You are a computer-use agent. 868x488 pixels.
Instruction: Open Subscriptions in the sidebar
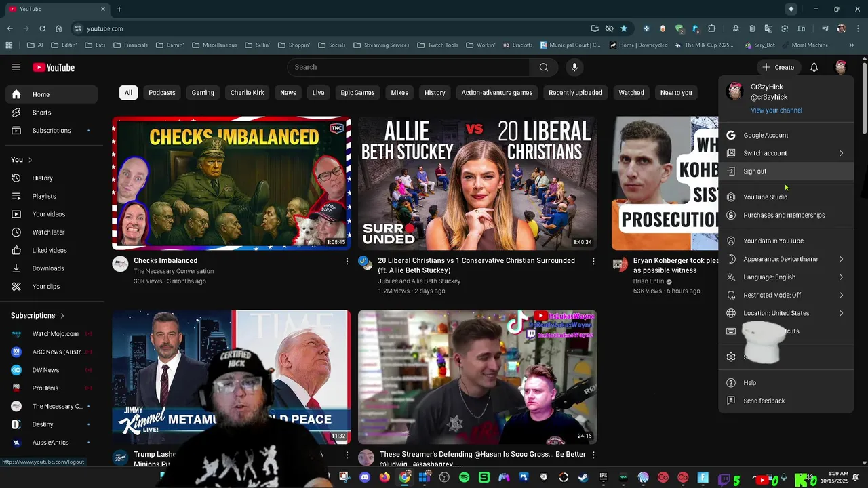(x=52, y=130)
